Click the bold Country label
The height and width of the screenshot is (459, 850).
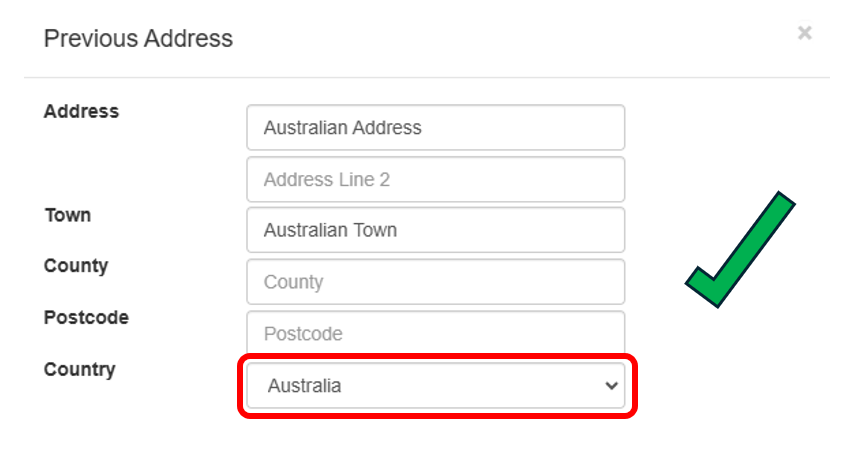pyautogui.click(x=79, y=370)
